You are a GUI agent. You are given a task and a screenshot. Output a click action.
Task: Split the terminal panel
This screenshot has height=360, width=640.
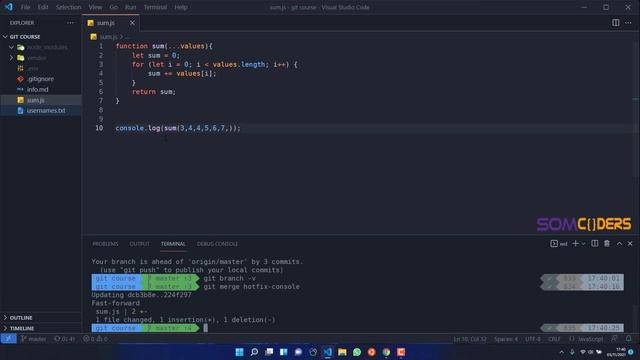(595, 244)
